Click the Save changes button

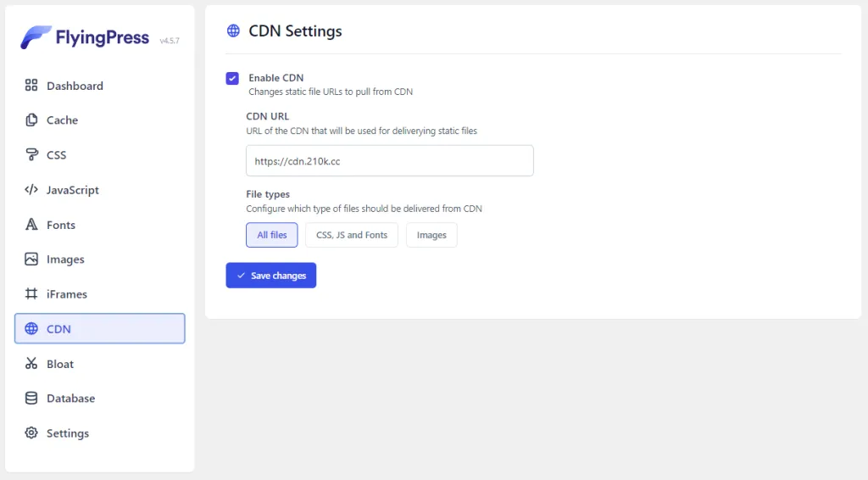(x=271, y=276)
